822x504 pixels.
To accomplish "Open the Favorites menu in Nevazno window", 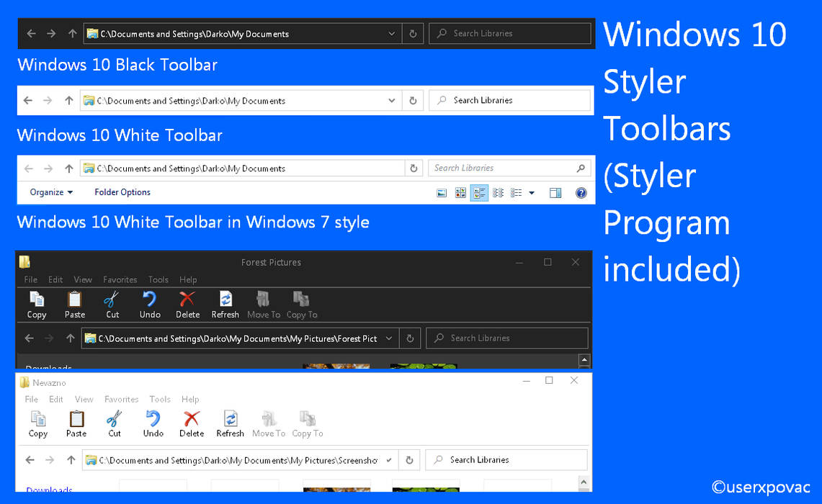I will (x=121, y=399).
